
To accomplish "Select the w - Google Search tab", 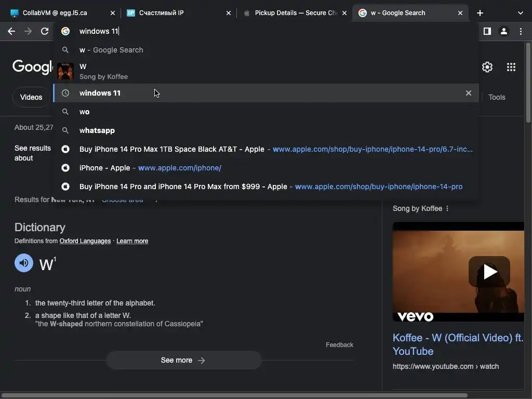I will click(x=410, y=13).
